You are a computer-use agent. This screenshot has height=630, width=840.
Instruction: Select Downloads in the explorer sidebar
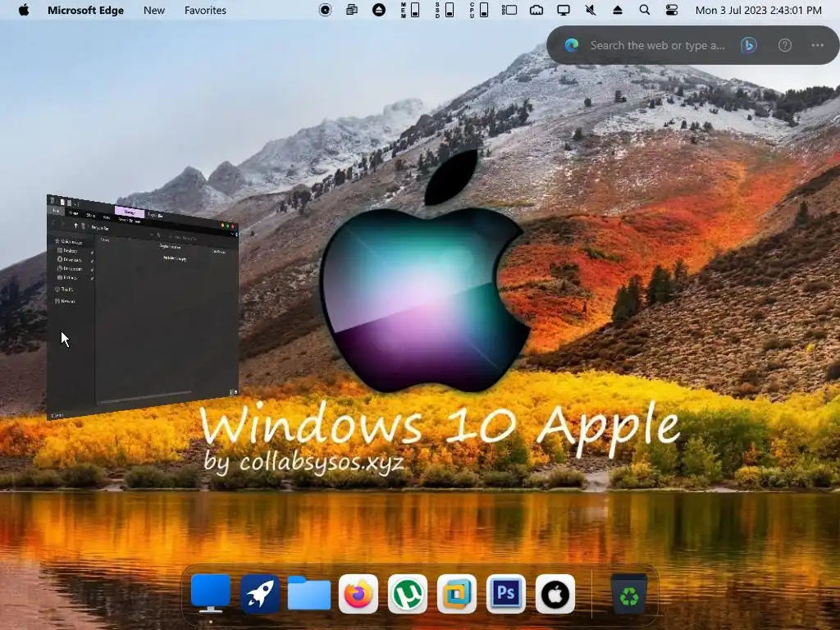(x=70, y=259)
